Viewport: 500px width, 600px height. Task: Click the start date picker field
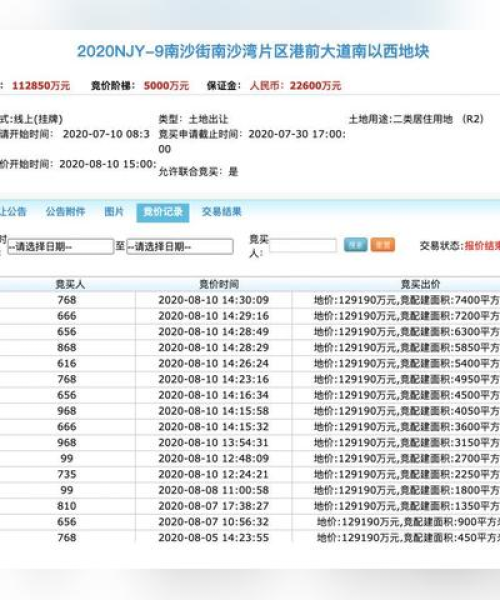tap(60, 246)
